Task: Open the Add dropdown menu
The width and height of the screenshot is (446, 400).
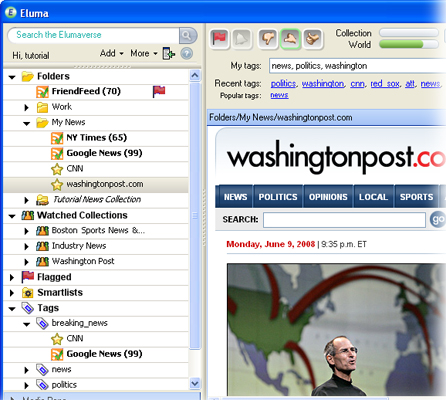Action: click(112, 53)
